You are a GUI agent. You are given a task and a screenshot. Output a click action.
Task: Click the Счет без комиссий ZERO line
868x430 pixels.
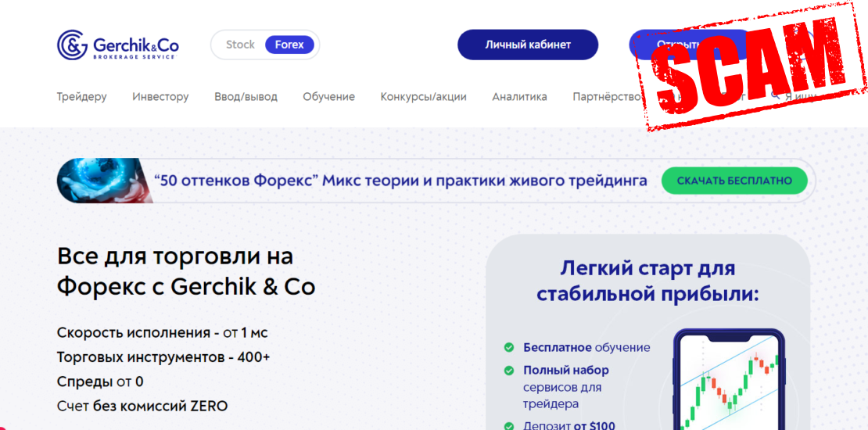pos(142,407)
